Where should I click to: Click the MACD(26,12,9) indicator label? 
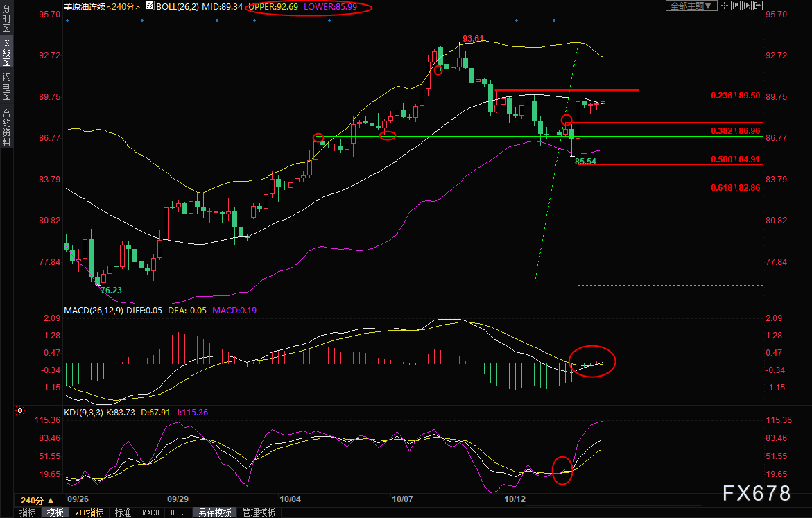click(93, 310)
